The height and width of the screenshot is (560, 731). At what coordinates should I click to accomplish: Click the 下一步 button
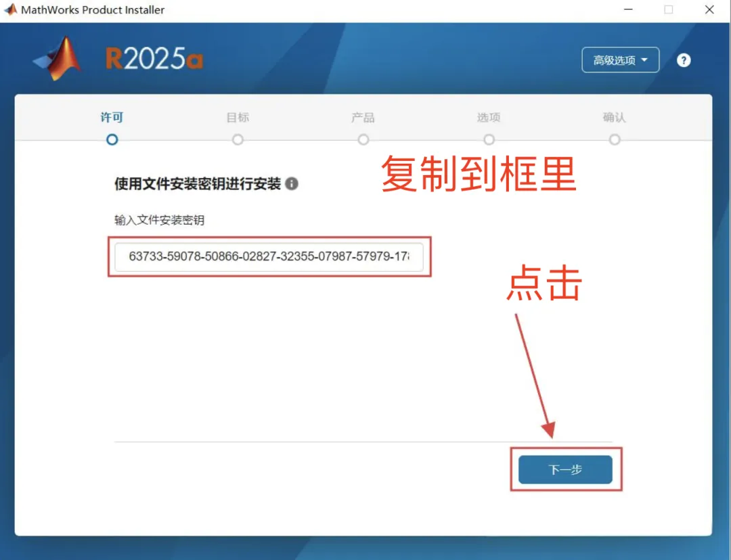click(x=565, y=469)
